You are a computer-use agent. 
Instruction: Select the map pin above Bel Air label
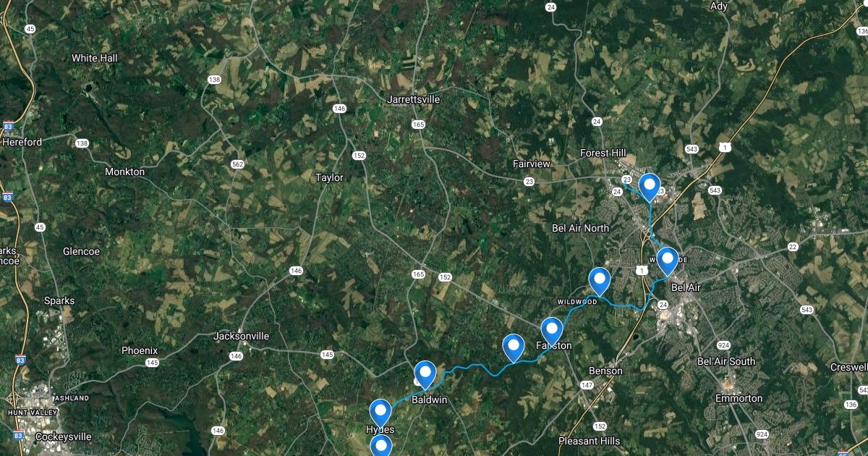(667, 261)
